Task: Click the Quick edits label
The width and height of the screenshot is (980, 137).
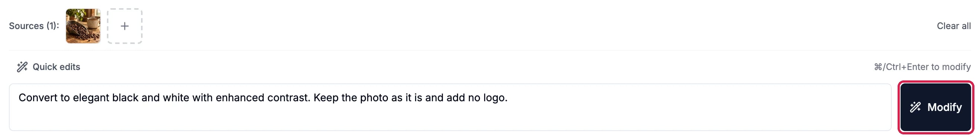Action: [x=56, y=67]
